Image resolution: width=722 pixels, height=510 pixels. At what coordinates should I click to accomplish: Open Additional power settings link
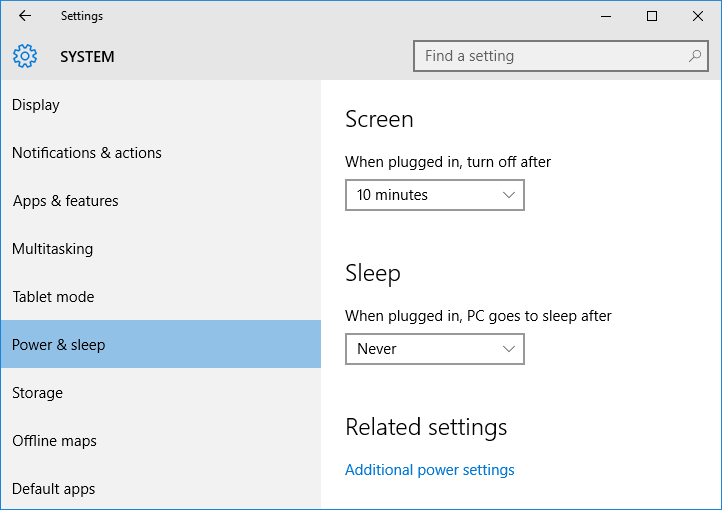[x=430, y=470]
